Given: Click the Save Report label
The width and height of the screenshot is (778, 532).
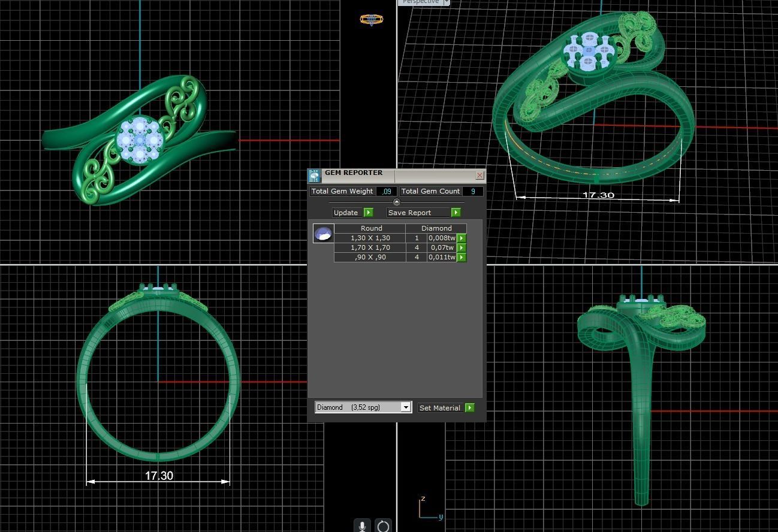Looking at the screenshot, I should pos(419,213).
